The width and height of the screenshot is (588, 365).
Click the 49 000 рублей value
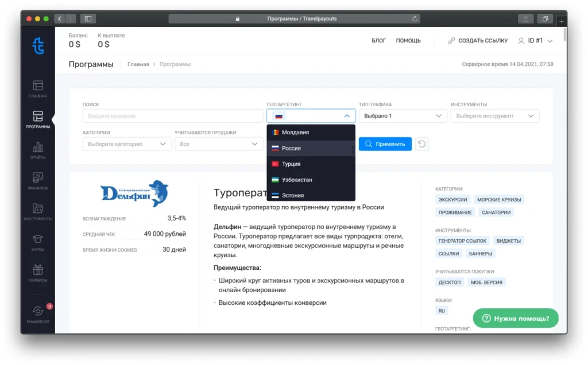[165, 234]
